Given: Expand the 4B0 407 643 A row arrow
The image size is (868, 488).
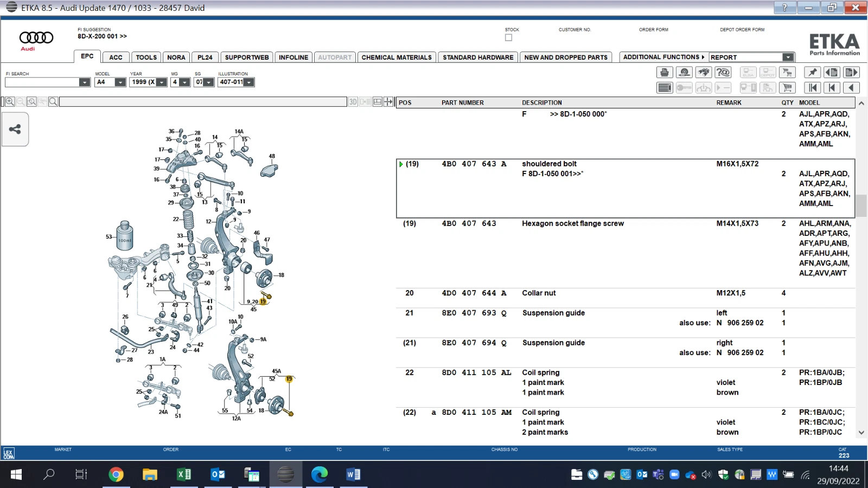Looking at the screenshot, I should [x=401, y=164].
